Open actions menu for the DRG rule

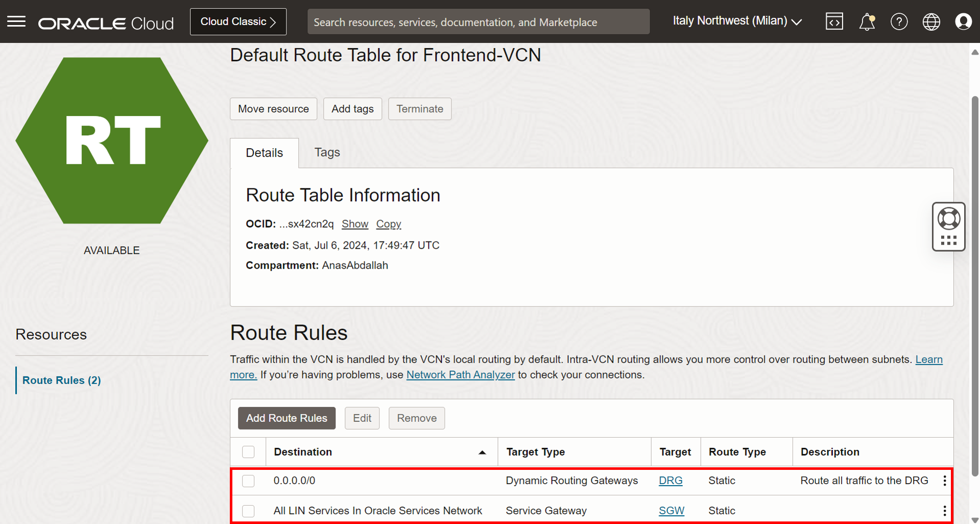(945, 481)
